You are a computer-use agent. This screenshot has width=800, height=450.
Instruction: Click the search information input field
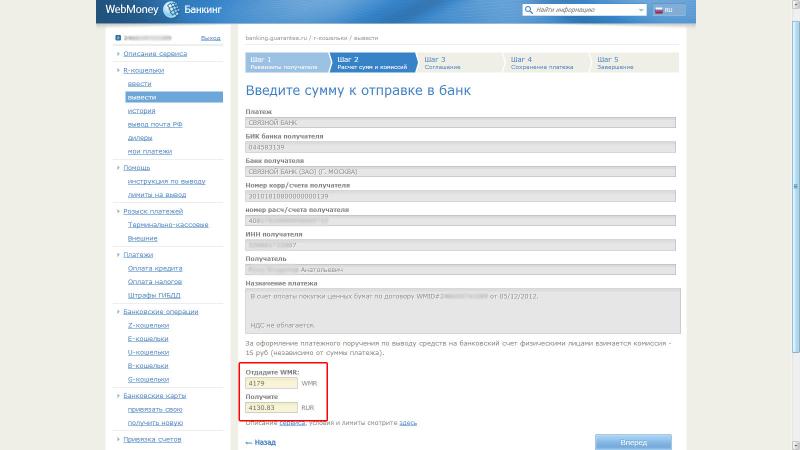(585, 10)
